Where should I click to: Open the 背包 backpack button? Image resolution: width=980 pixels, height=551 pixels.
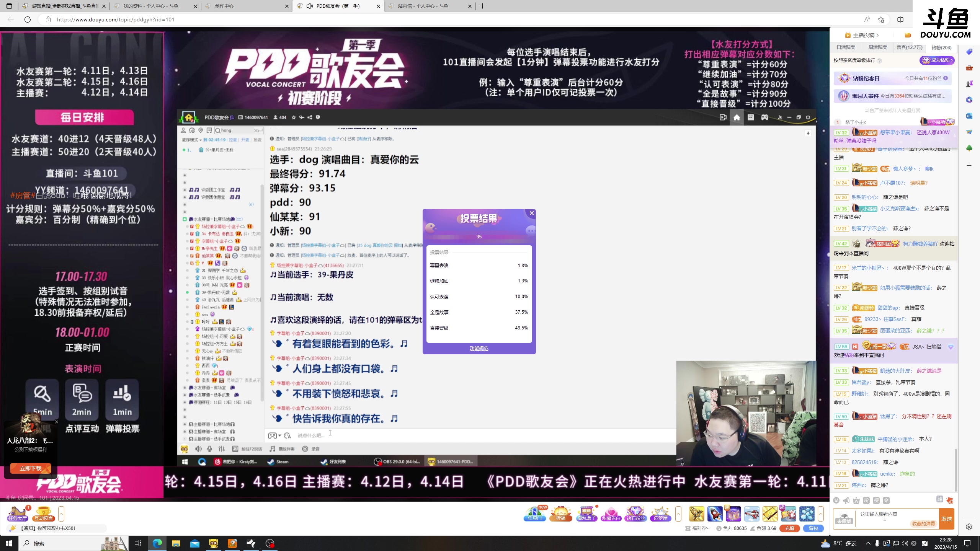813,528
